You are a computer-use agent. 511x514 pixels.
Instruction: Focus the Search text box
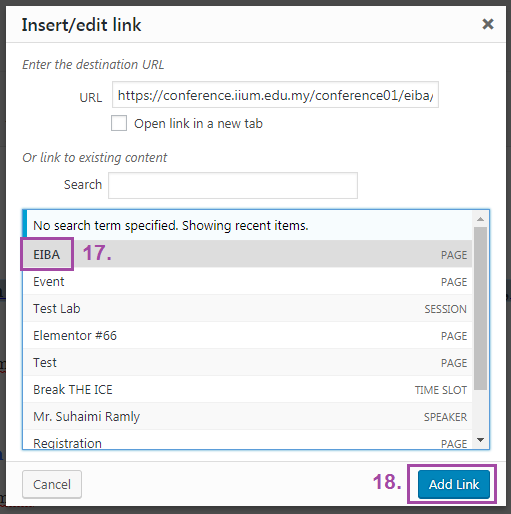tap(233, 185)
